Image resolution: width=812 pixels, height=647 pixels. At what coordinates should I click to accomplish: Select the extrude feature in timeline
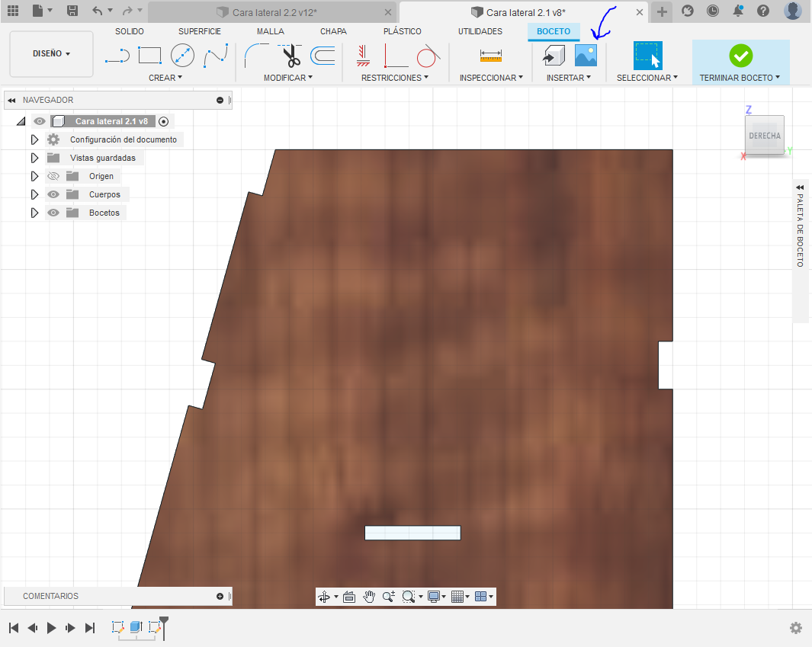click(136, 627)
